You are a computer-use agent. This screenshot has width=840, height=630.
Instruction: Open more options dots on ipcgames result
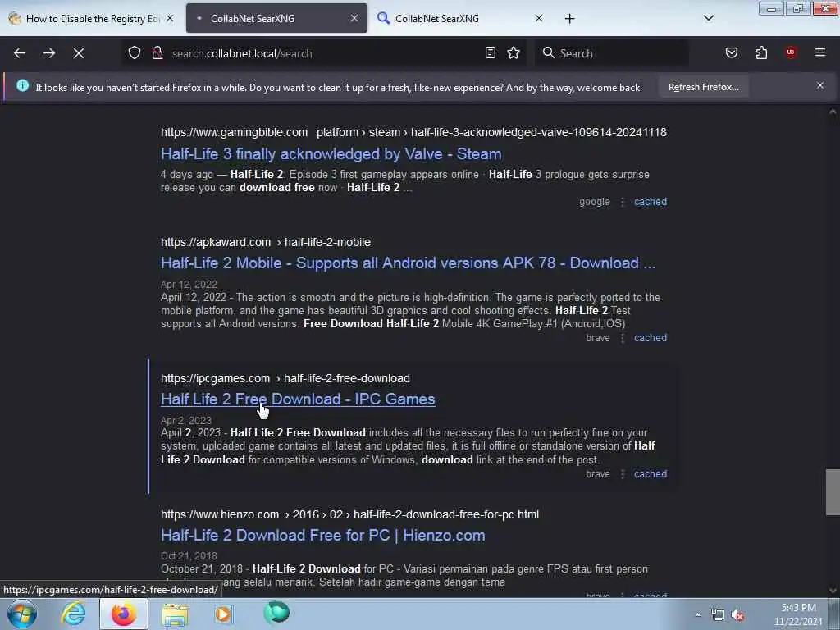(x=622, y=474)
